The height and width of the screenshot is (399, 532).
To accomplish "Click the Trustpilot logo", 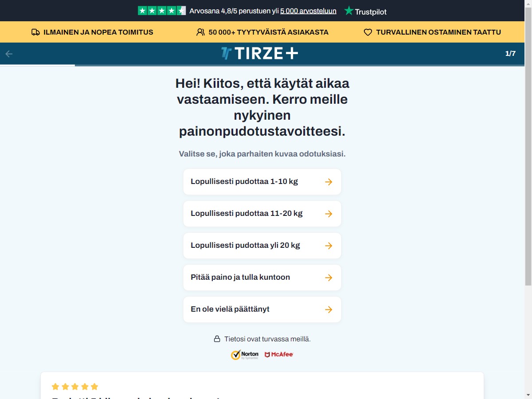I will click(x=365, y=11).
